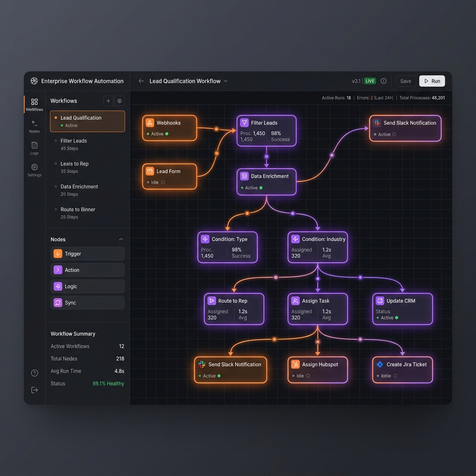Click the Lead Form node icon
The image size is (476, 476).
[150, 171]
